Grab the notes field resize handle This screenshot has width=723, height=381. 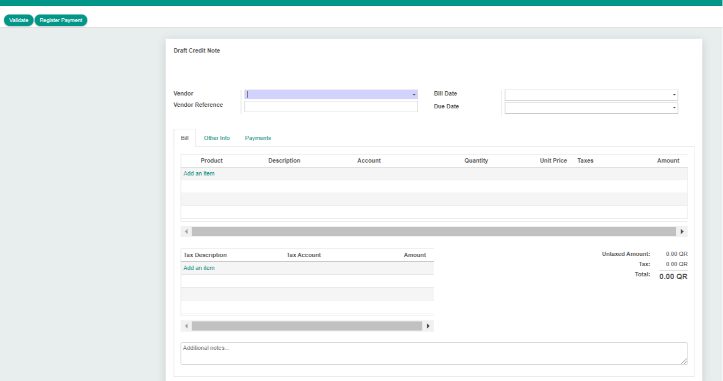point(684,361)
